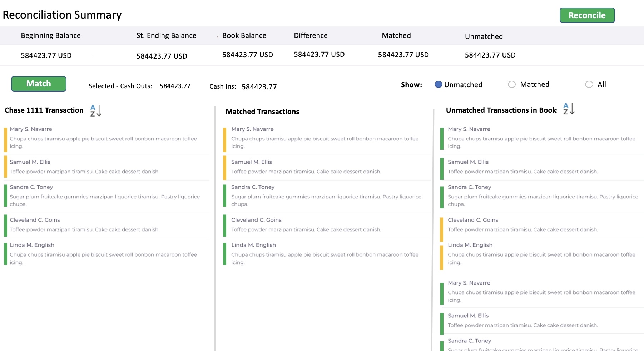Click the Cash Ins amount 584423.77
The image size is (644, 351).
(x=259, y=86)
